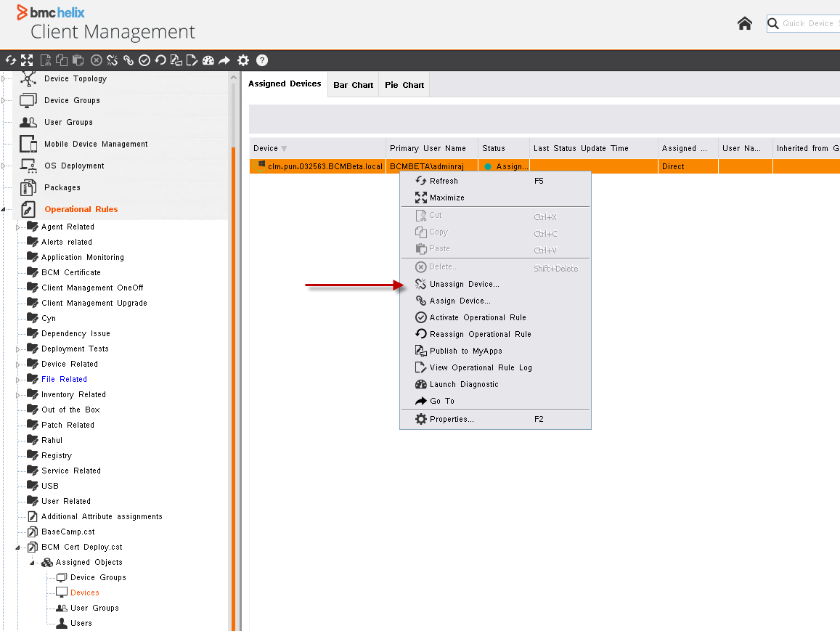Screen dimensions: 840x631
Task: Click the Launch Diagnostic toolbar icon
Action: [208, 60]
